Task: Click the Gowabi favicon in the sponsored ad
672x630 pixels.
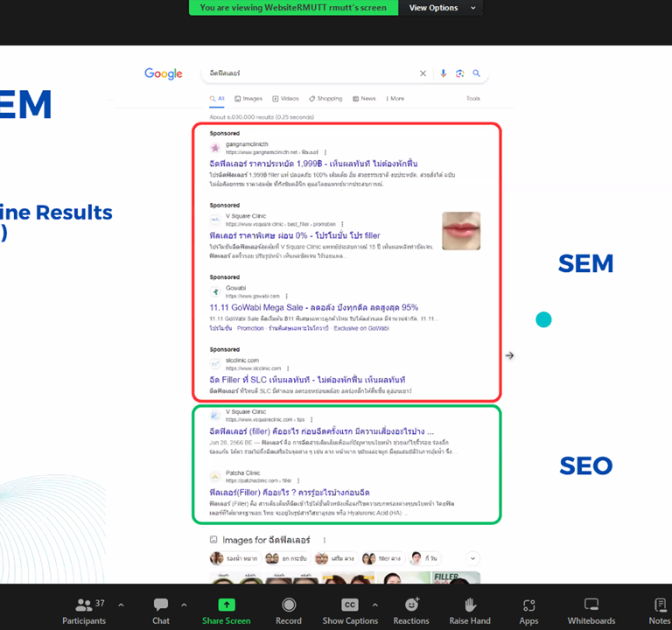Action: (x=215, y=292)
